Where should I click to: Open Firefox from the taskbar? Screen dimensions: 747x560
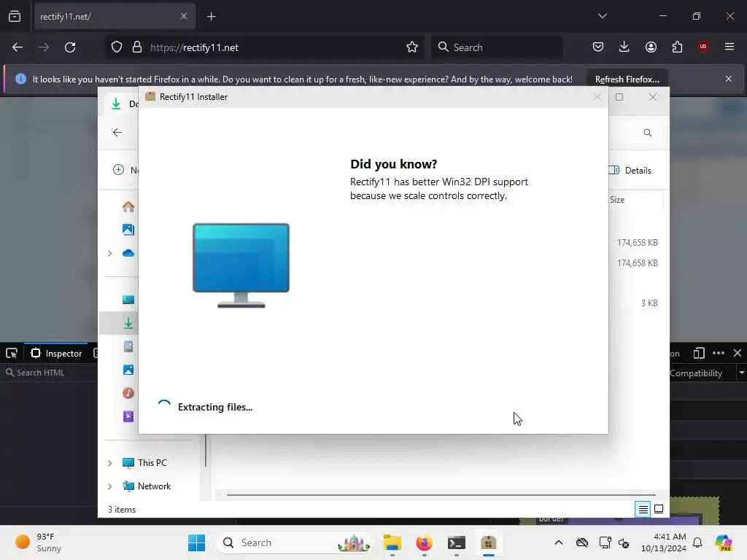coord(424,542)
